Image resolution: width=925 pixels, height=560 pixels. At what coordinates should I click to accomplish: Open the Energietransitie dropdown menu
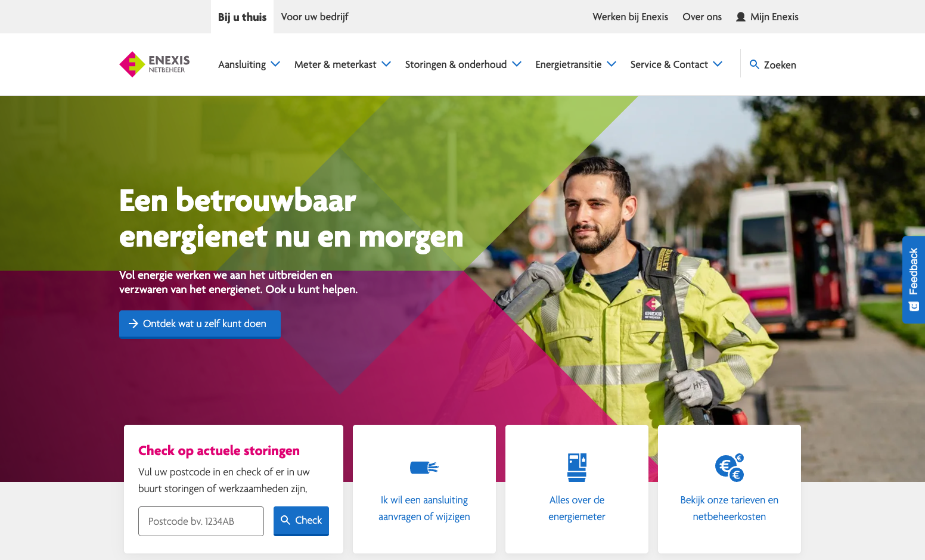click(576, 64)
